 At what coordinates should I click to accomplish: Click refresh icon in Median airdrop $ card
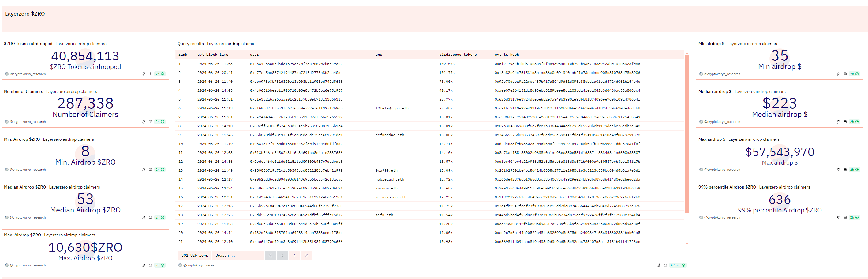coord(838,122)
